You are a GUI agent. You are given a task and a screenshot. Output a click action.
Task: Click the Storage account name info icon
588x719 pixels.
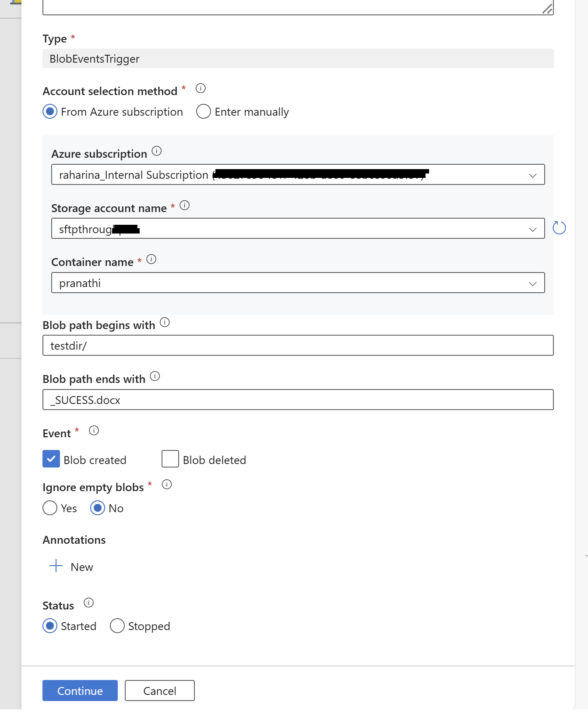185,205
